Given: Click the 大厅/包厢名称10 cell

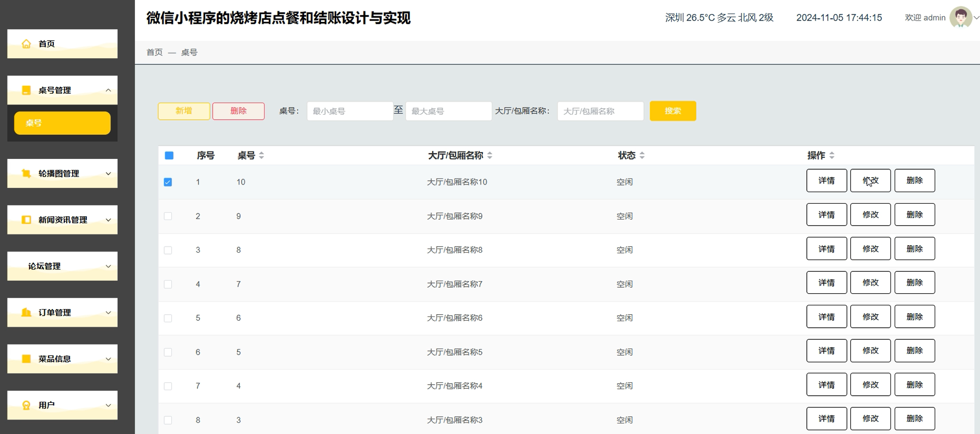Looking at the screenshot, I should (457, 182).
